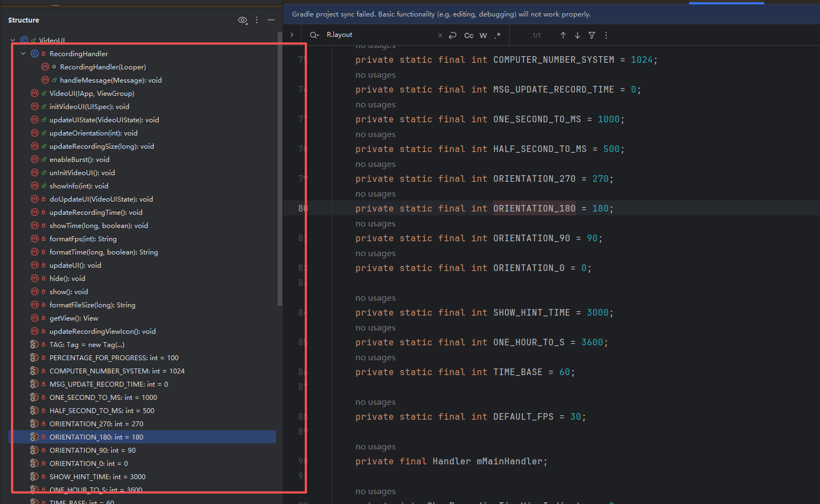The image size is (820, 504).
Task: Click SHOW_HINT_TIME constant in code editor
Action: 531,312
